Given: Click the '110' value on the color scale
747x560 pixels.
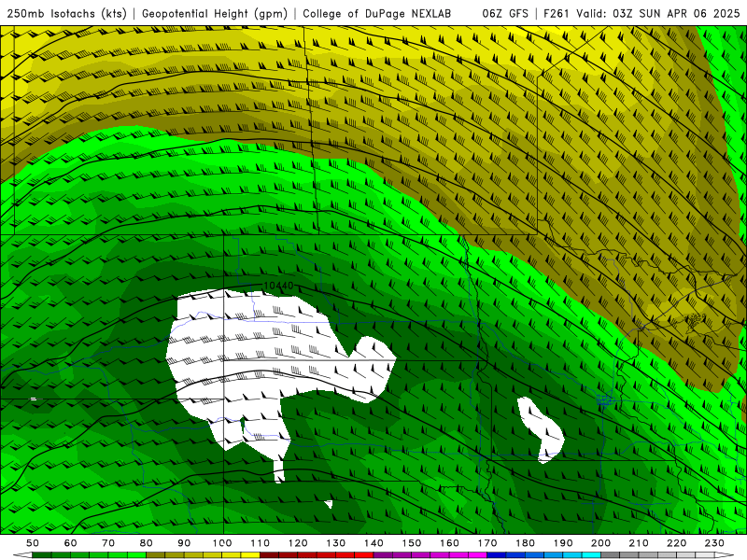Looking at the screenshot, I should click(261, 543).
